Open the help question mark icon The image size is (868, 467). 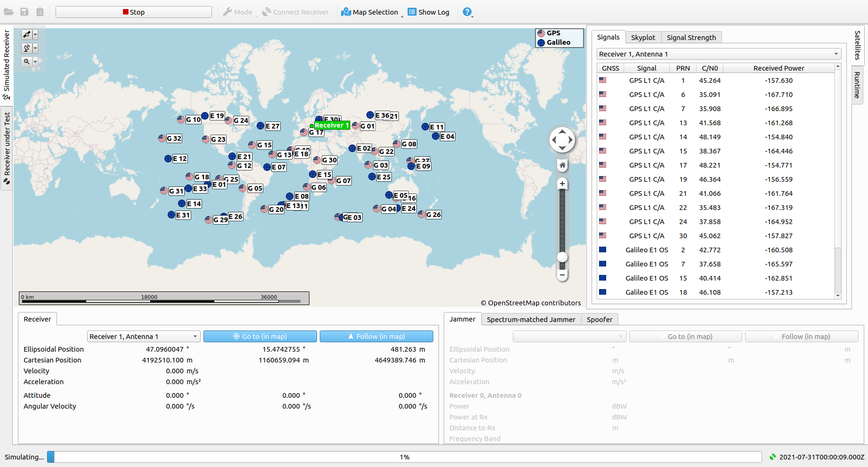coord(467,12)
